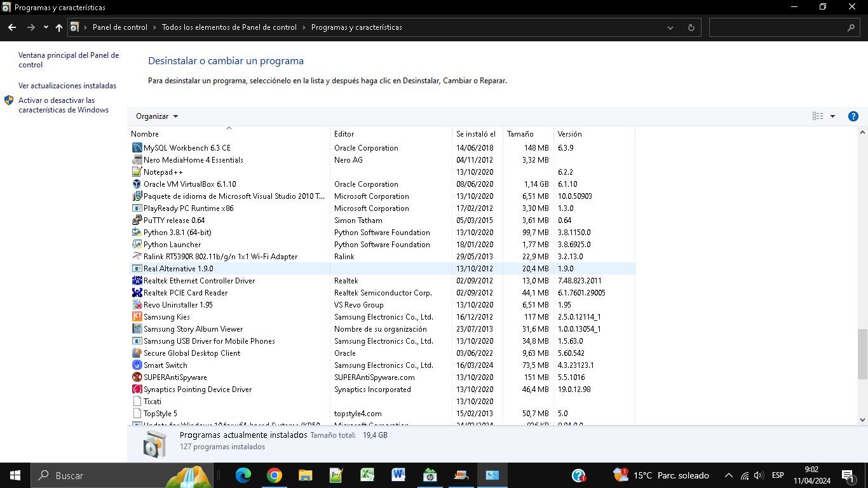Click Programas y características breadcrumb segment
The image size is (868, 488).
tap(356, 27)
